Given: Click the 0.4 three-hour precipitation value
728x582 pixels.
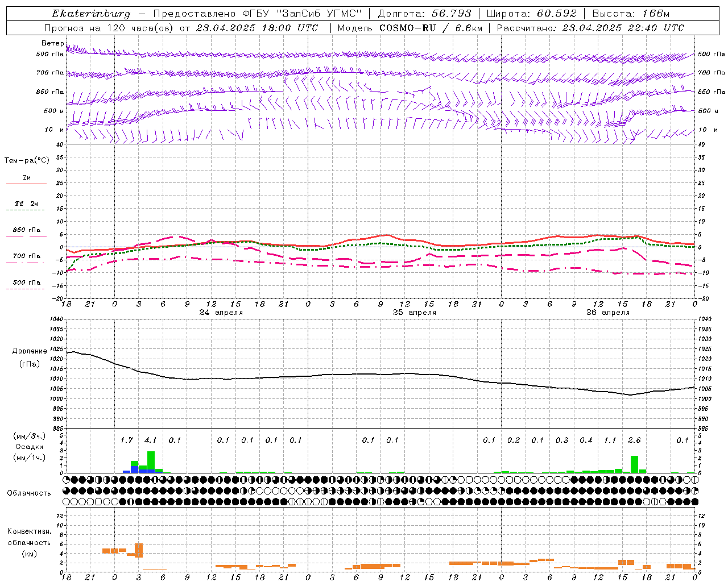Looking at the screenshot, I should [586, 440].
